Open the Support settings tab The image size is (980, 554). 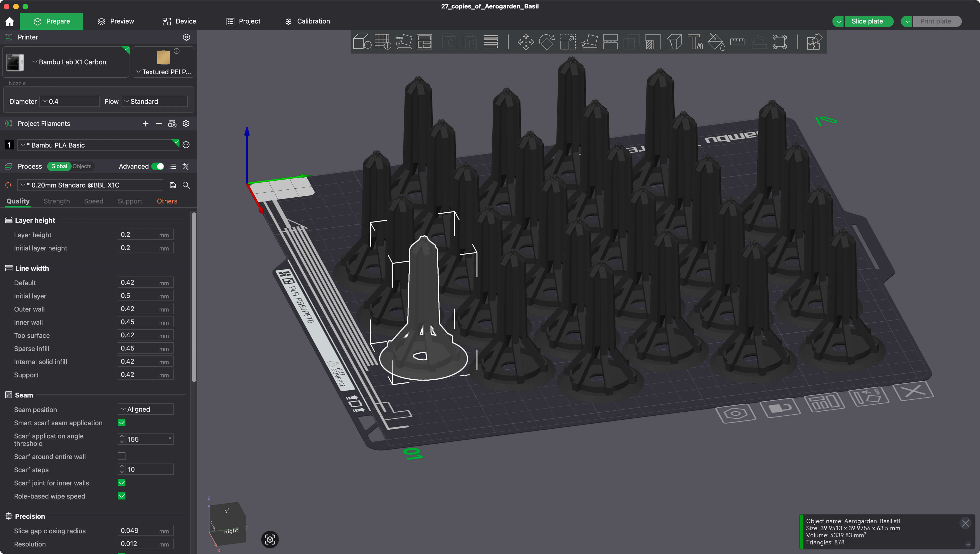coord(130,201)
